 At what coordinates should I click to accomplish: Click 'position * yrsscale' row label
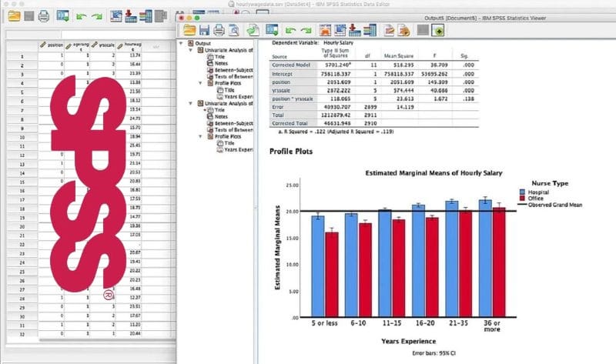coord(293,99)
